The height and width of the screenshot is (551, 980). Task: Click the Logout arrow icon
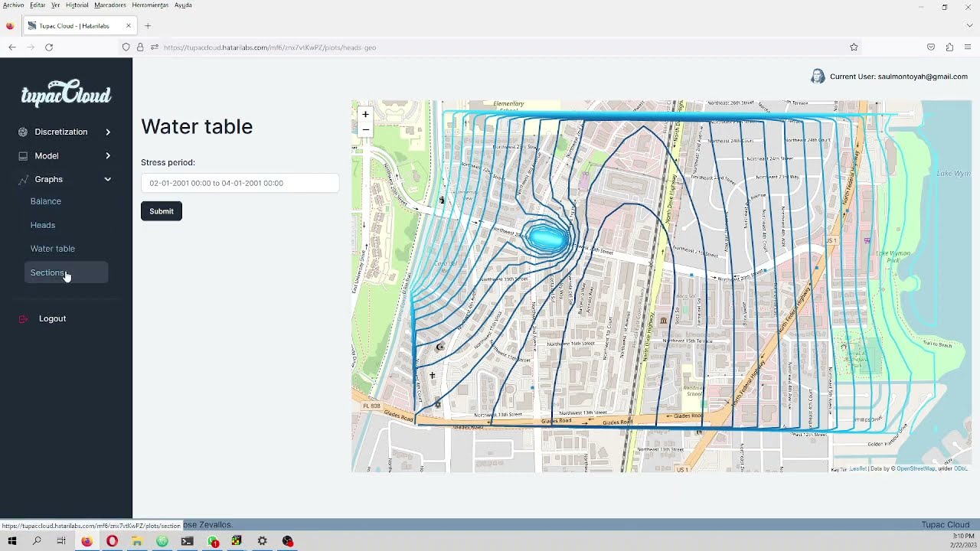pyautogui.click(x=23, y=318)
